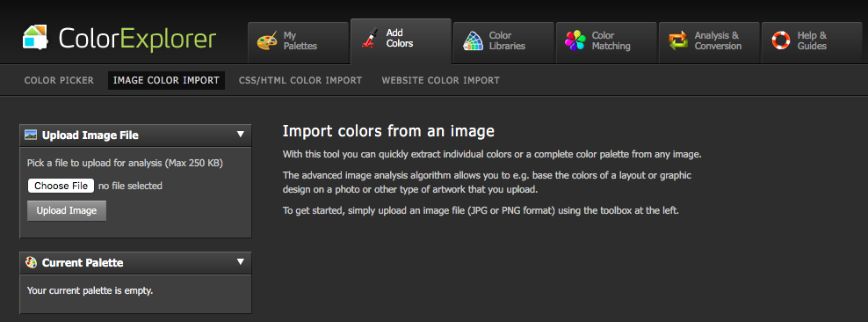Click the eyedropper icon for Add Colors

click(369, 38)
